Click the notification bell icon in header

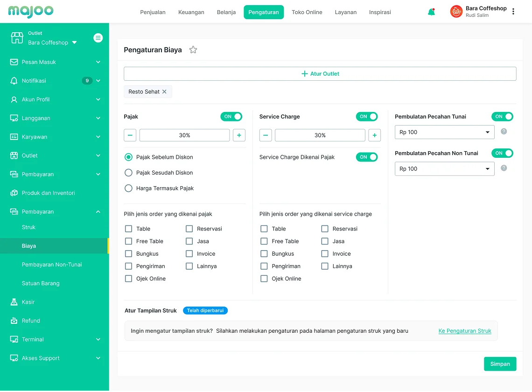(431, 12)
